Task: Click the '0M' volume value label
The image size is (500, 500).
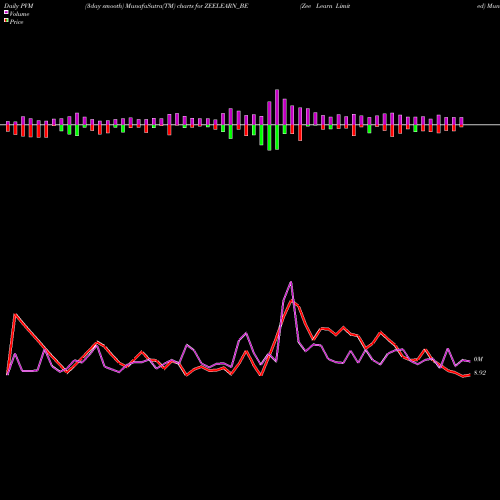Action: tap(478, 359)
